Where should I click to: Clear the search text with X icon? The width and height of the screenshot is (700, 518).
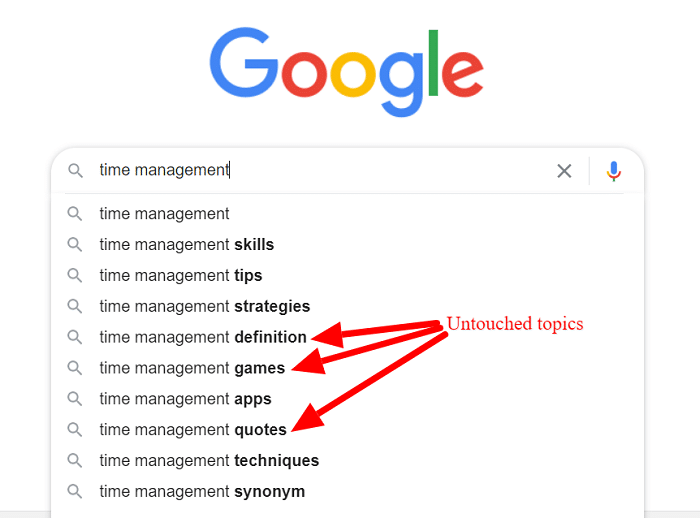pos(564,171)
